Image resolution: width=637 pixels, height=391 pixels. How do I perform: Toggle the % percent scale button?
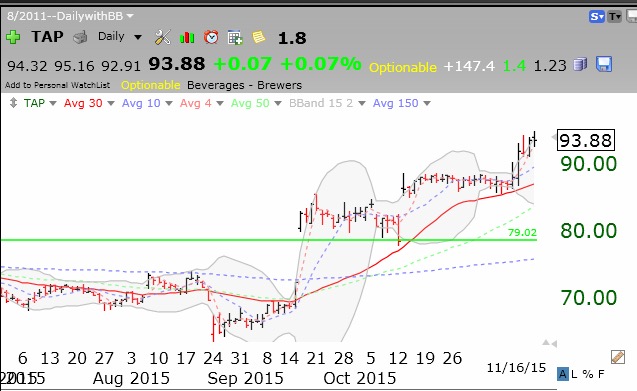click(587, 374)
